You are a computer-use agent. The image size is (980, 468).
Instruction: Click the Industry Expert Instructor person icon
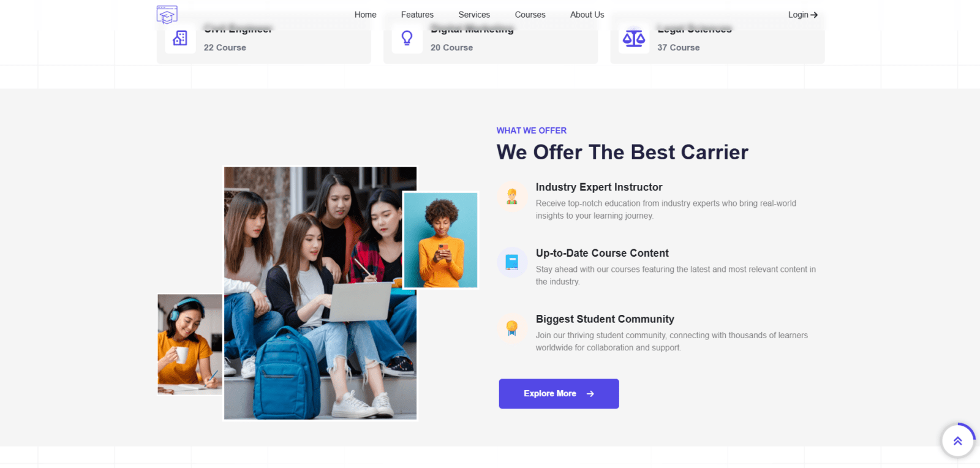tap(512, 196)
